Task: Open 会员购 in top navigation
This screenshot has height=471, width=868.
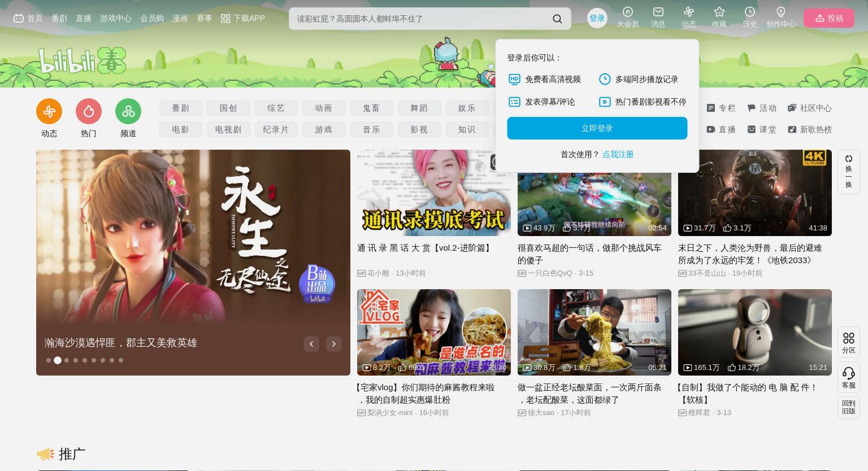Action: tap(152, 18)
